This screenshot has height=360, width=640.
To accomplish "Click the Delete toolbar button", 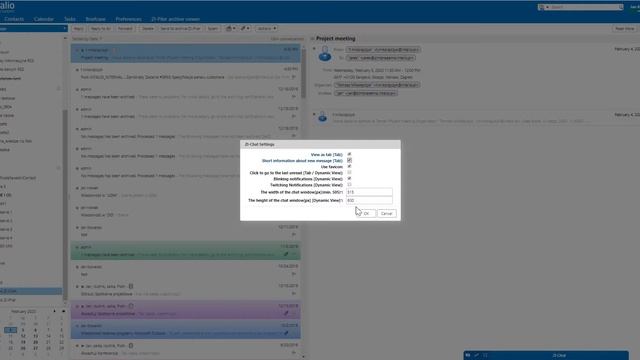I will pos(148,29).
